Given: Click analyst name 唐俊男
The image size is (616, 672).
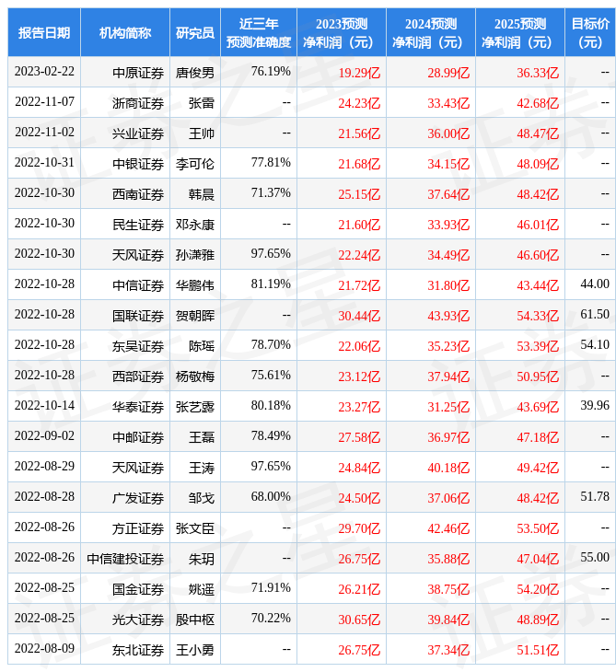Looking at the screenshot, I should click(194, 73).
